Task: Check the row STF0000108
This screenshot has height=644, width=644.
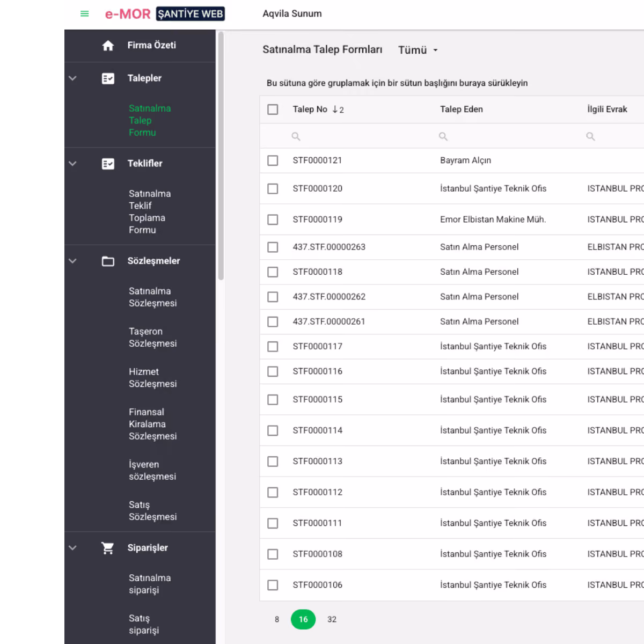Action: (273, 554)
